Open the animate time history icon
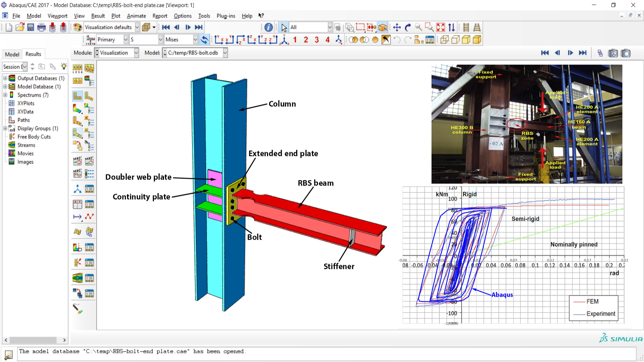This screenshot has height=362, width=644. [x=89, y=161]
